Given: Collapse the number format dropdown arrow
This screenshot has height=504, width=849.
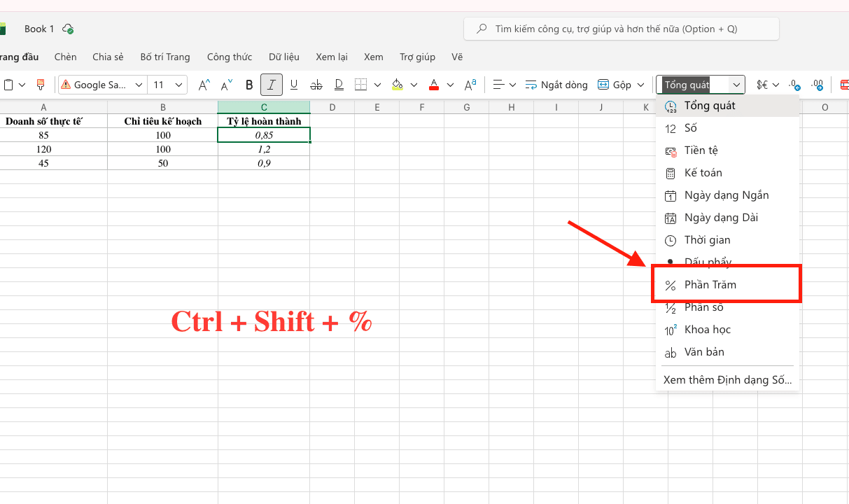Looking at the screenshot, I should coord(737,85).
